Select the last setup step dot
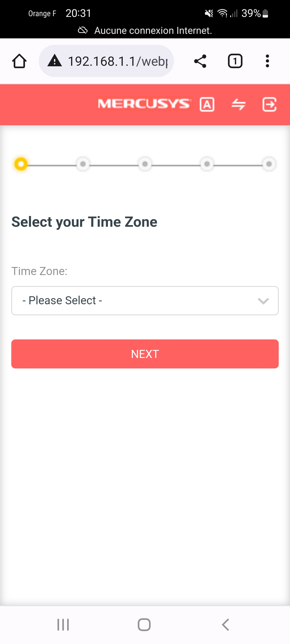The width and height of the screenshot is (290, 644). 269,164
